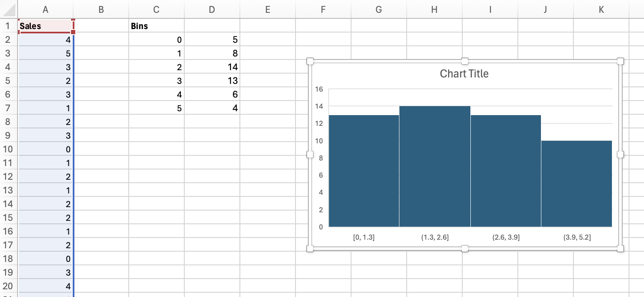Click the chart's bottom-right resize handle
The width and height of the screenshot is (644, 297).
point(620,249)
